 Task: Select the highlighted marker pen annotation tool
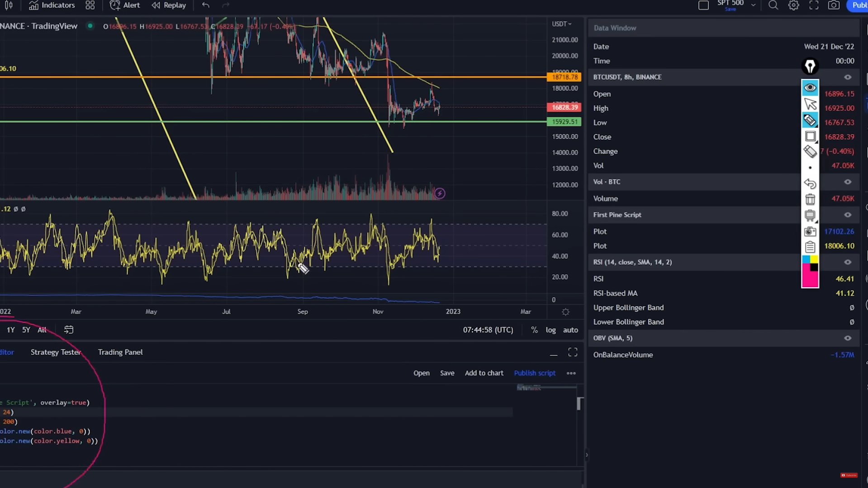(x=810, y=120)
